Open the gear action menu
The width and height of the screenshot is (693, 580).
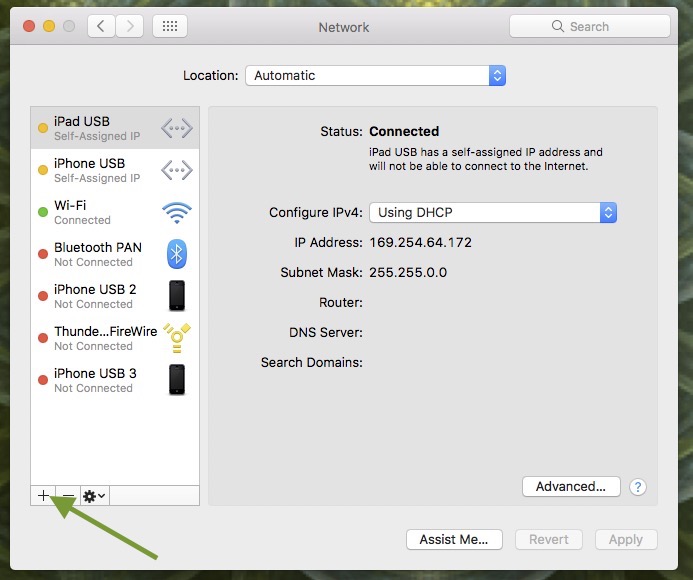coord(95,496)
